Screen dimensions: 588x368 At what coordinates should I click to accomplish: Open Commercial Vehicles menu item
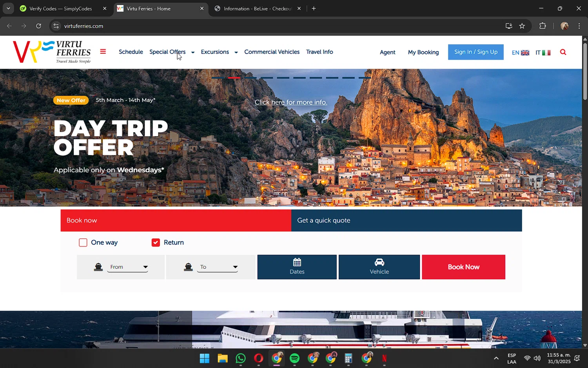click(x=272, y=52)
